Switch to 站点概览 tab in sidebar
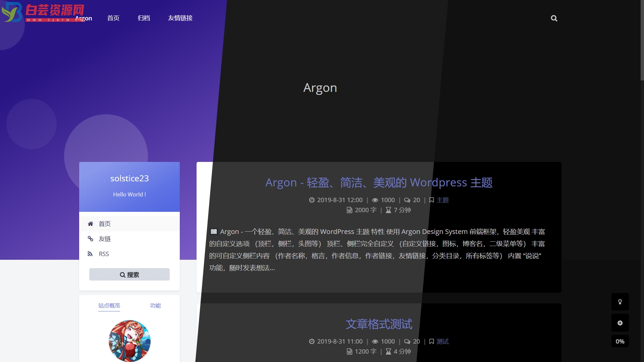Viewport: 644px width, 362px height. (x=109, y=305)
